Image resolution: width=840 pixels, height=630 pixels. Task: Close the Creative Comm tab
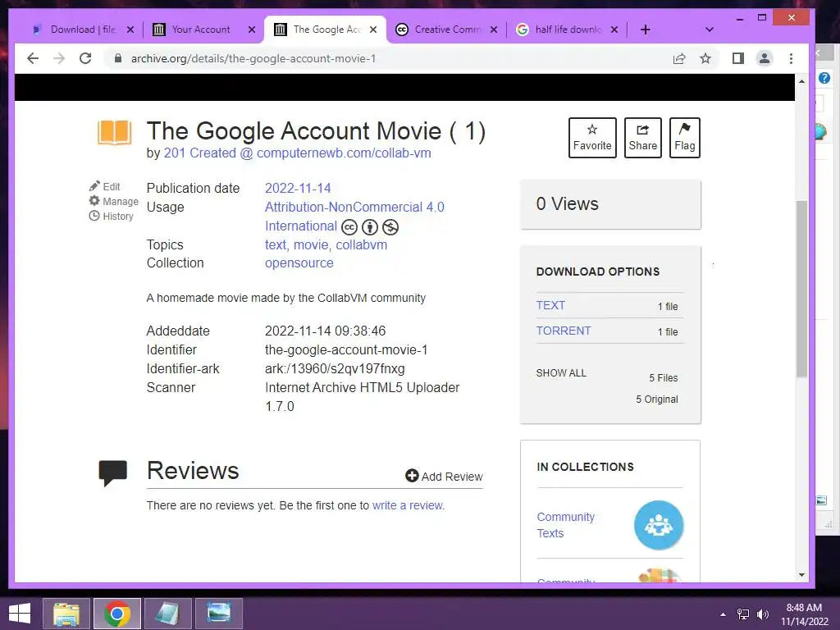(493, 30)
